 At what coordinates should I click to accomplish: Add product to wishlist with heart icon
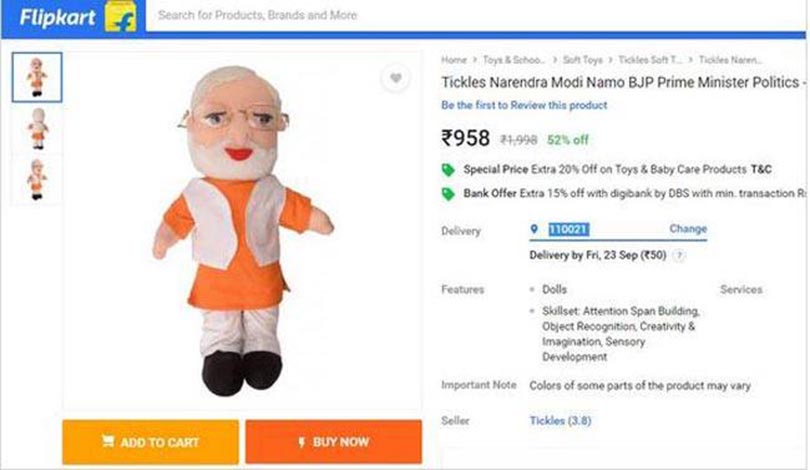click(396, 80)
